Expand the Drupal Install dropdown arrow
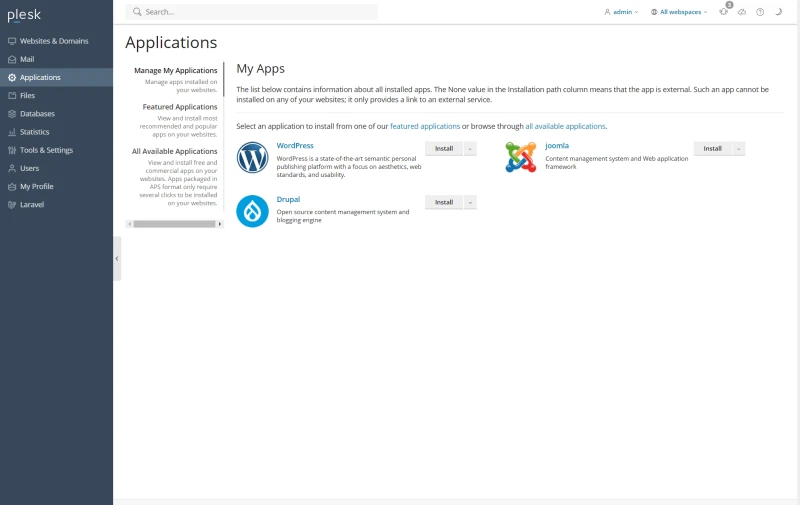Image resolution: width=800 pixels, height=505 pixels. 470,202
